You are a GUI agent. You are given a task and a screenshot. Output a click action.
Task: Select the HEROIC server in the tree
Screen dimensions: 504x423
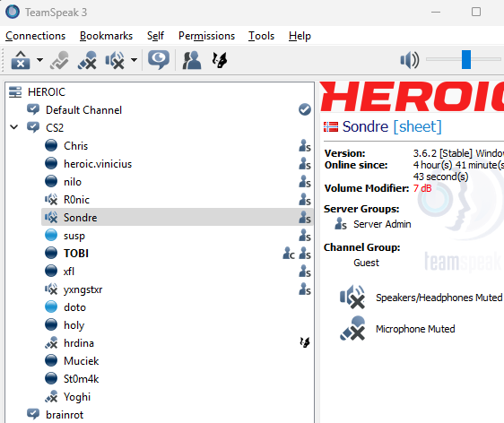(47, 92)
